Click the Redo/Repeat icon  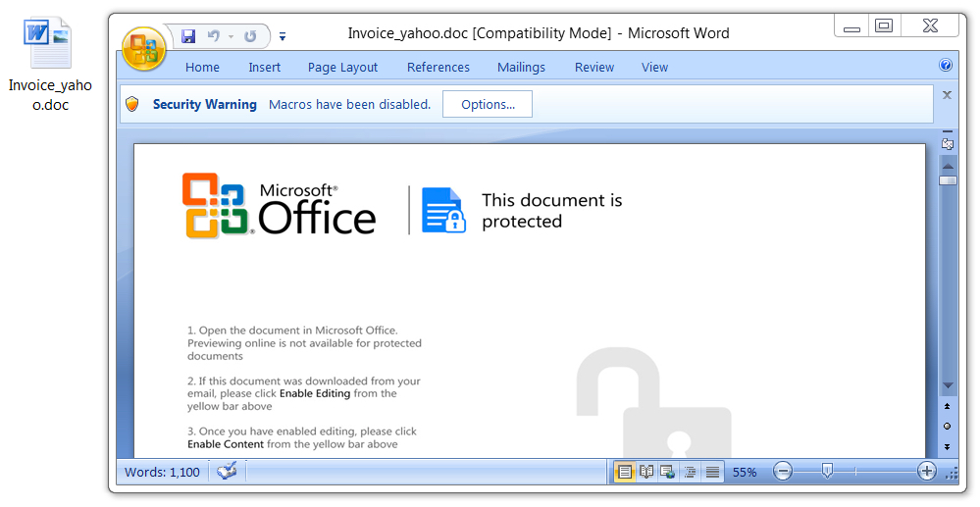[250, 36]
